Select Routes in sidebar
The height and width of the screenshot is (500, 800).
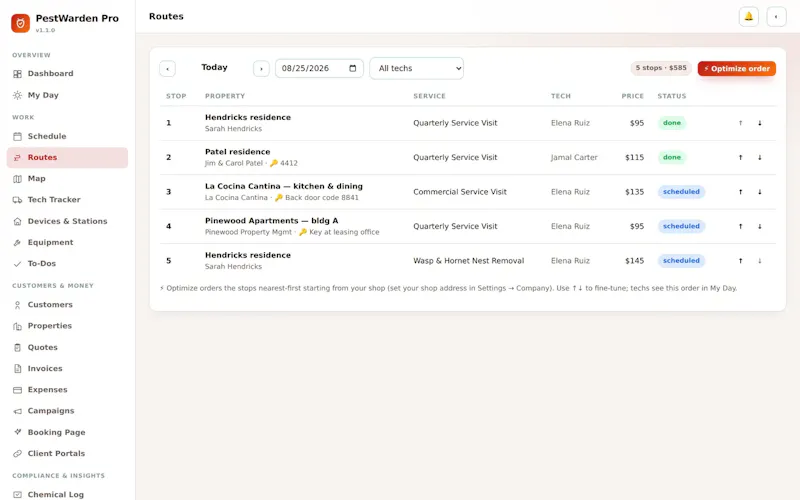coord(67,158)
